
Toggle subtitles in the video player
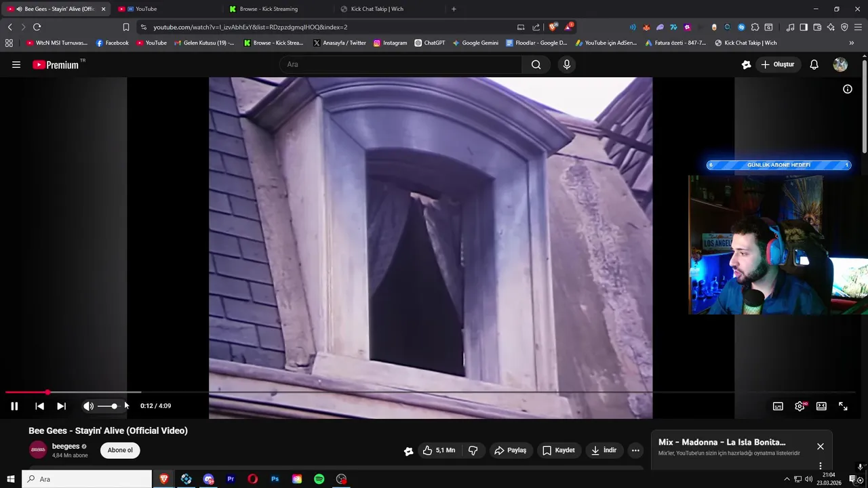(x=778, y=406)
